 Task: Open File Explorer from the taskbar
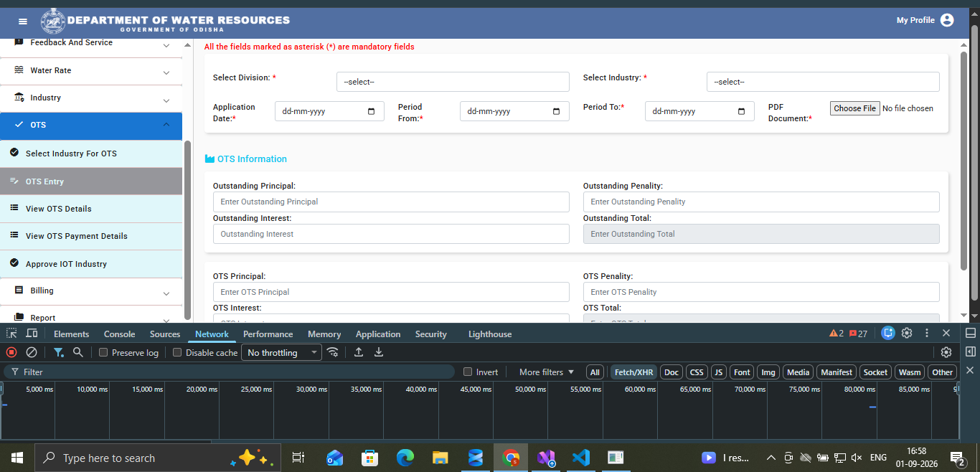440,458
